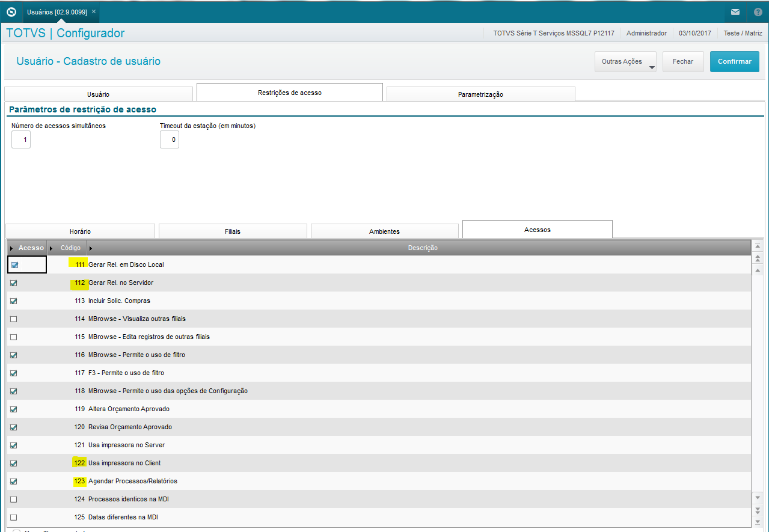Viewport: 769px width, 532px height.
Task: Click the Administrador label in the header bar
Action: (646, 33)
